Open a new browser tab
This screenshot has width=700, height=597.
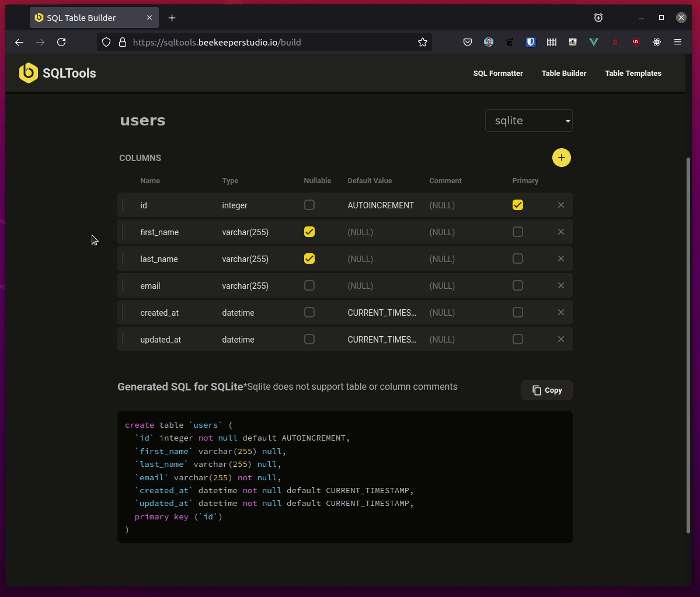coord(172,18)
